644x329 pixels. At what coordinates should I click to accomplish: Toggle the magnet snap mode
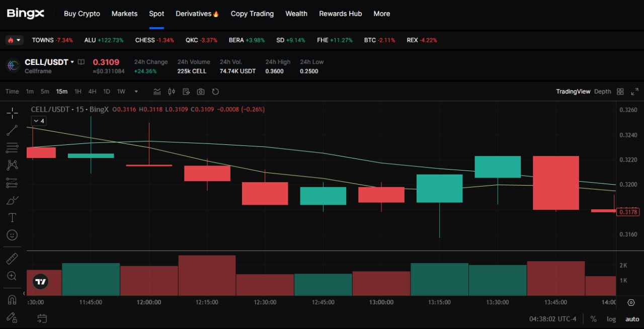tap(12, 300)
